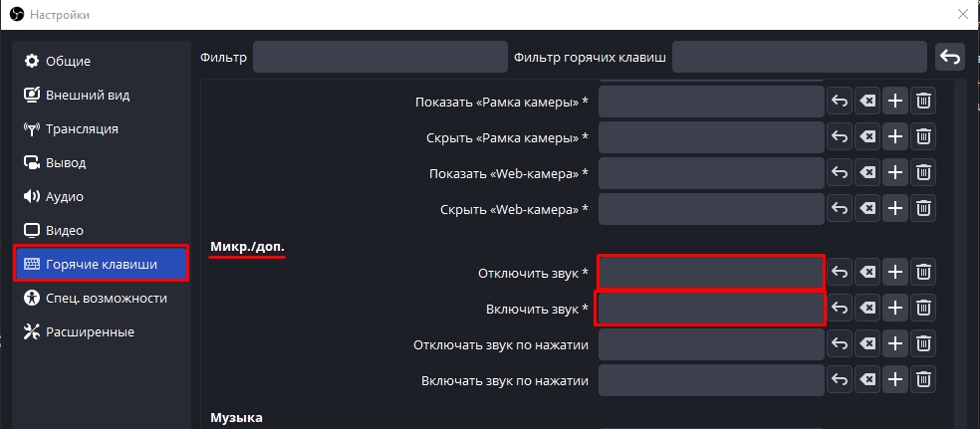The height and width of the screenshot is (429, 980).
Task: Add another hotkey for Отключать звук по нажатии
Action: [895, 343]
